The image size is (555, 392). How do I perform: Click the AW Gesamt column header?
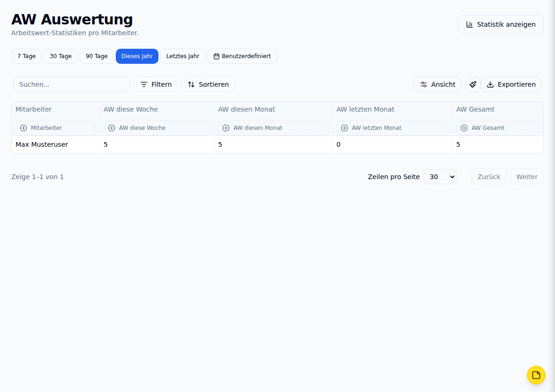point(475,109)
